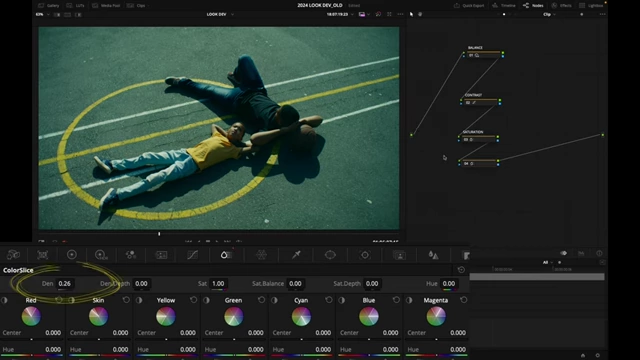Viewport: 640px width, 360px height.
Task: Open the Gallery panel
Action: pos(49,6)
